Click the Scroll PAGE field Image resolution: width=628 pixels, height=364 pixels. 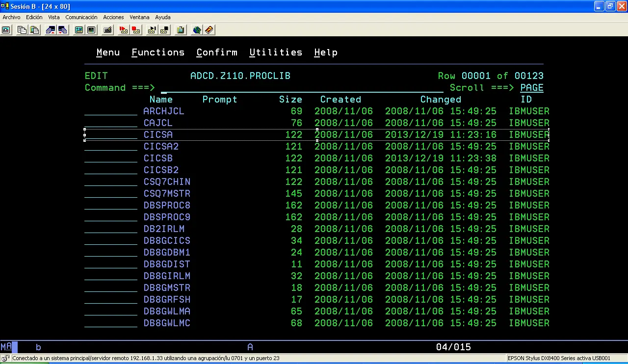[531, 88]
